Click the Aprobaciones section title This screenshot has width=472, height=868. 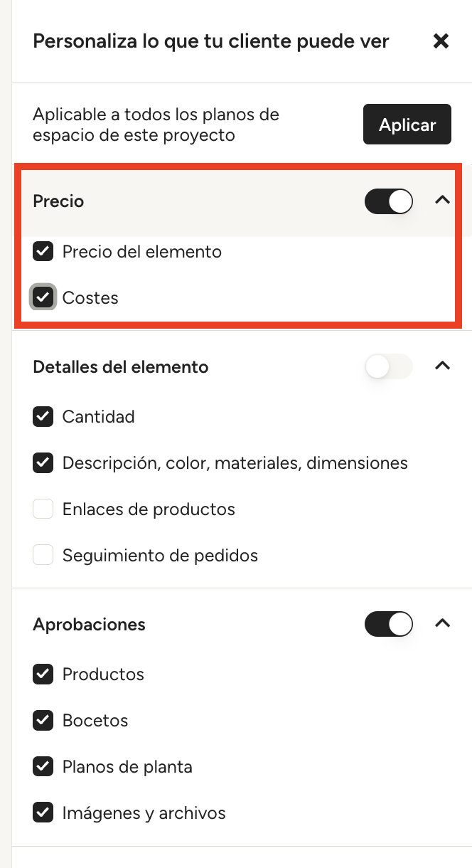(x=89, y=625)
